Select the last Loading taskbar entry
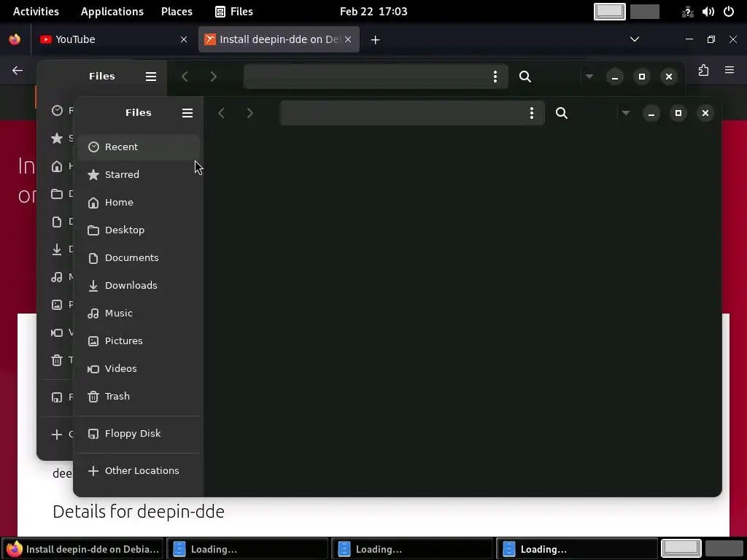 coord(577,549)
